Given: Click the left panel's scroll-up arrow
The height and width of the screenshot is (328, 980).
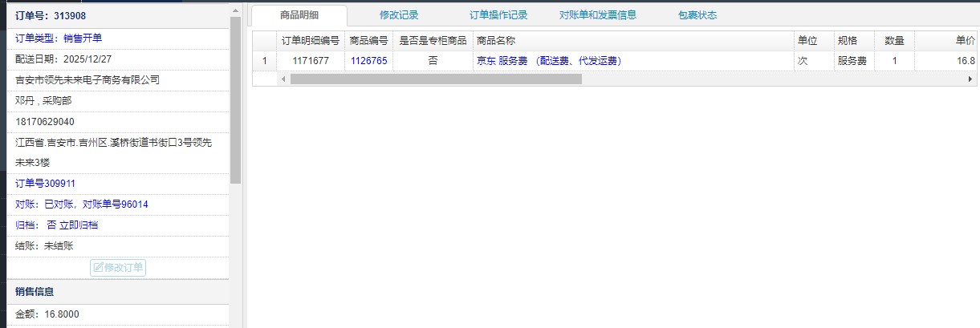Looking at the screenshot, I should (235, 10).
